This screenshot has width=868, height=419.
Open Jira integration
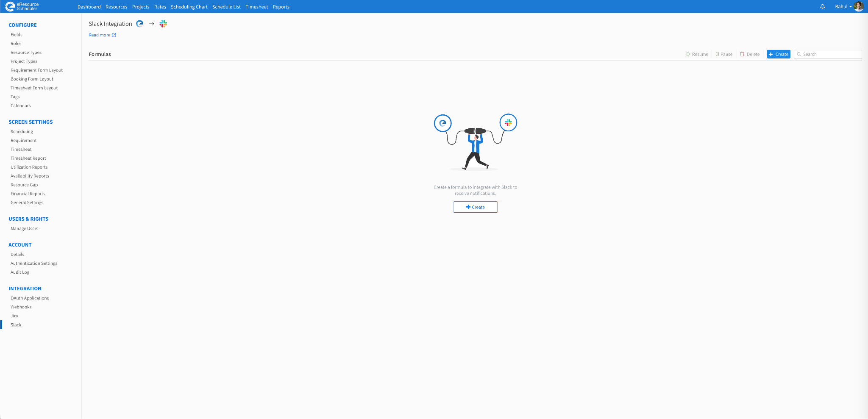14,316
